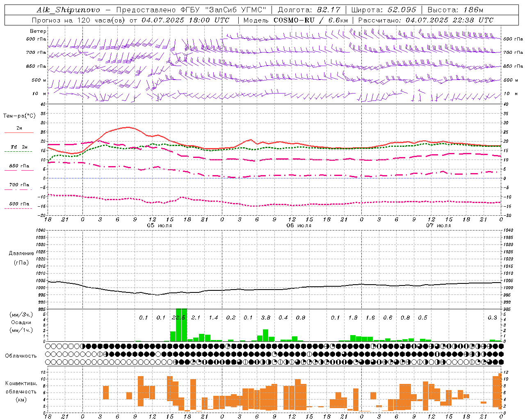
Task: Click the 2.1 precipitation value
Action: tap(196, 317)
